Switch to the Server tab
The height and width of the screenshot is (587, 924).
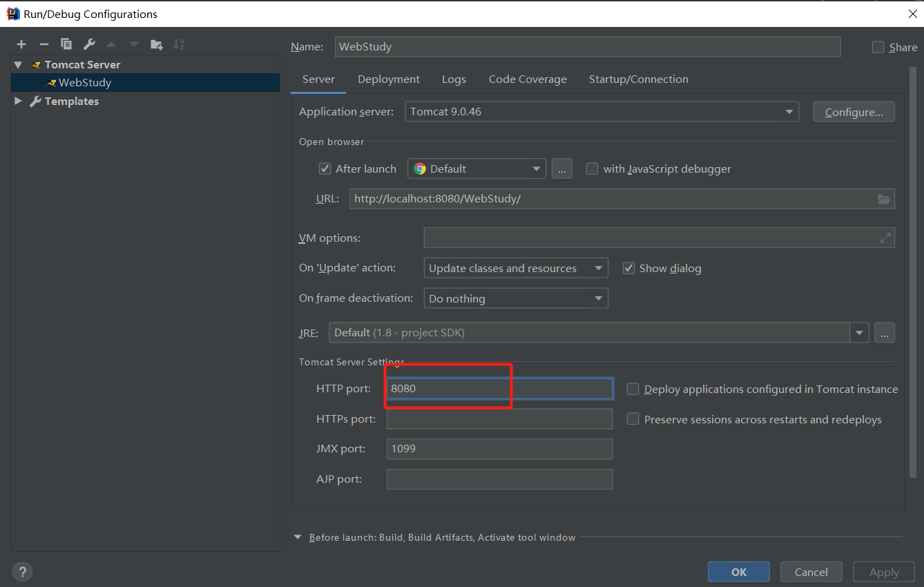pos(318,79)
